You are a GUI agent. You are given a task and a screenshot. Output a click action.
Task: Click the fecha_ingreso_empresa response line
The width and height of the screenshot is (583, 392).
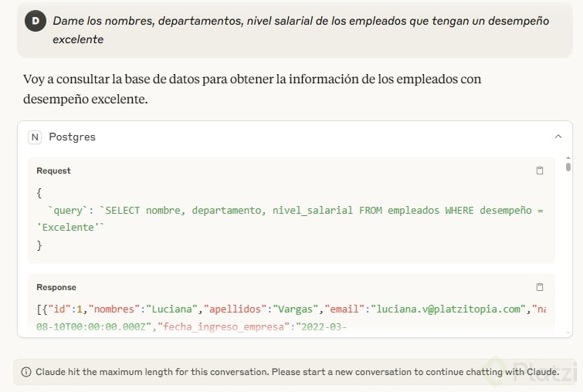[x=192, y=327]
